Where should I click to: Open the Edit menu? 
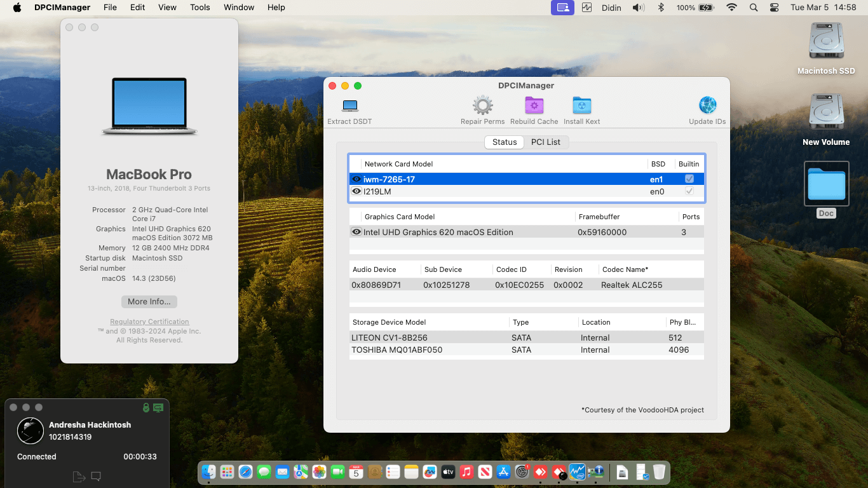(137, 8)
